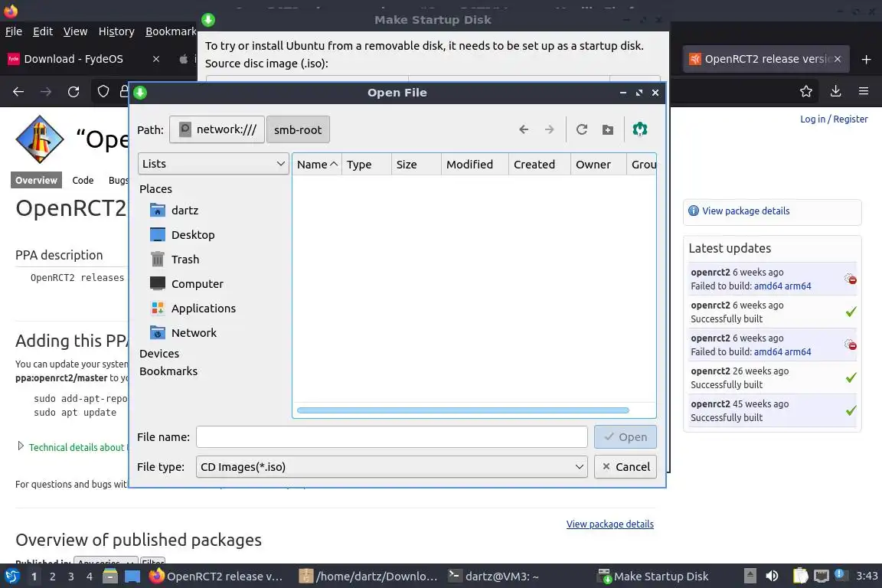Image resolution: width=882 pixels, height=588 pixels.
Task: Click the first arm64 failed build link
Action: pos(798,286)
